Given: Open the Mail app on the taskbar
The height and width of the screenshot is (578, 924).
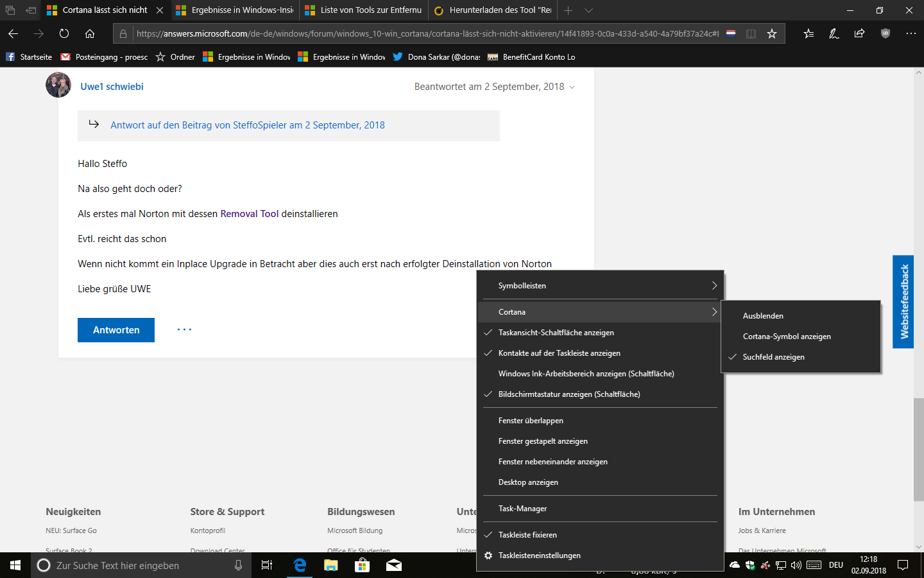Looking at the screenshot, I should (393, 565).
